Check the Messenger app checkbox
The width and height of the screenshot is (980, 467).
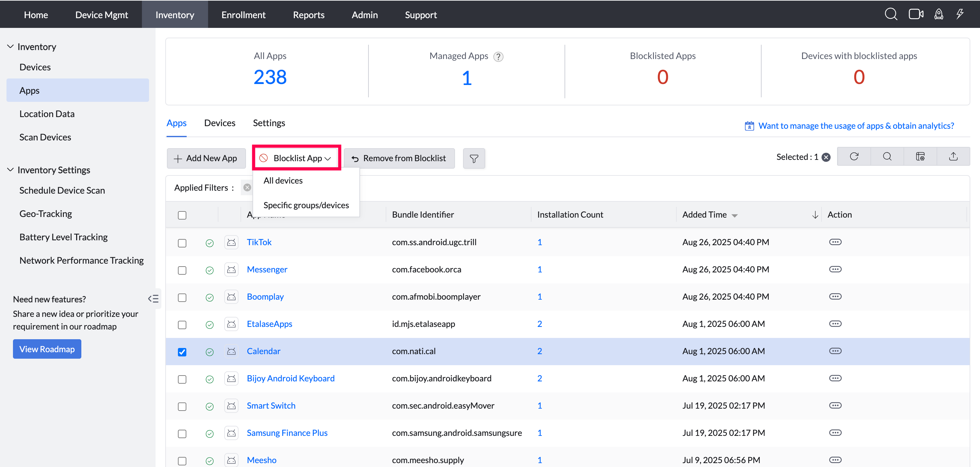click(182, 270)
